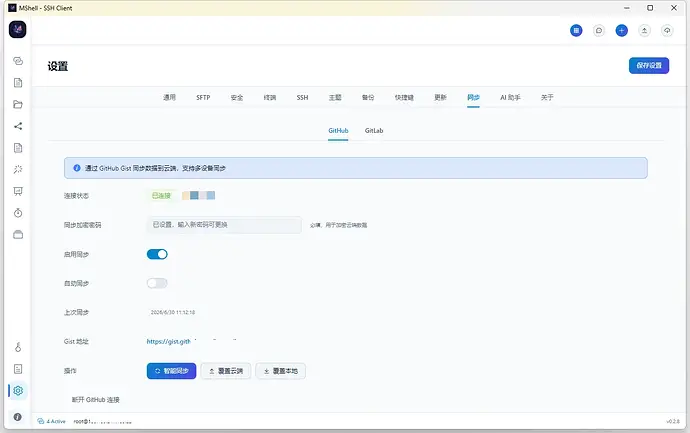Open the AI 助手 settings tab
This screenshot has width=690, height=433.
[510, 97]
